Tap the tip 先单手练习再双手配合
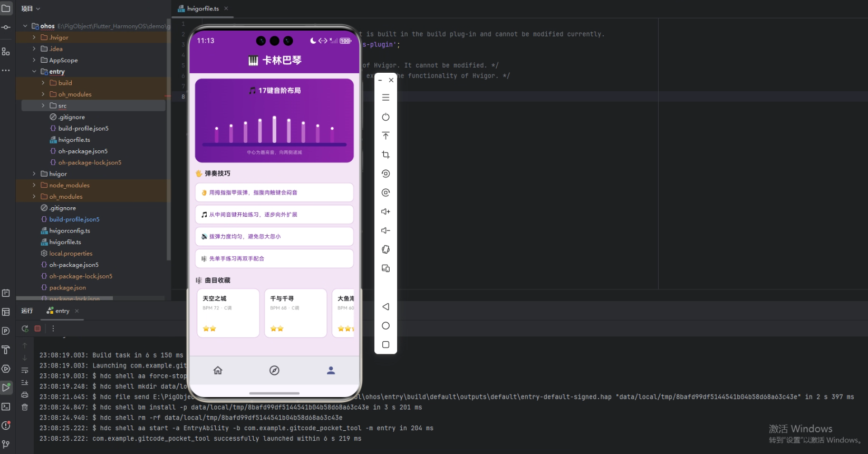Image resolution: width=868 pixels, height=454 pixels. [274, 258]
